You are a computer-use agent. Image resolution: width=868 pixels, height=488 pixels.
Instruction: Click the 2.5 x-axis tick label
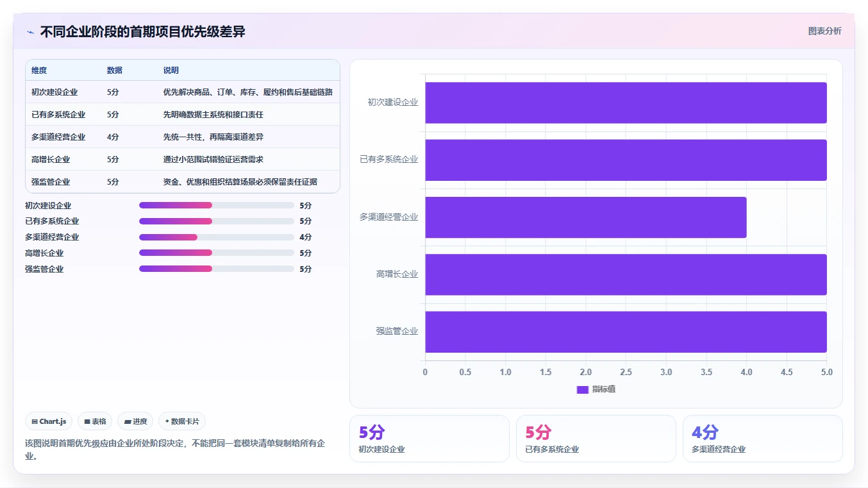pyautogui.click(x=626, y=372)
